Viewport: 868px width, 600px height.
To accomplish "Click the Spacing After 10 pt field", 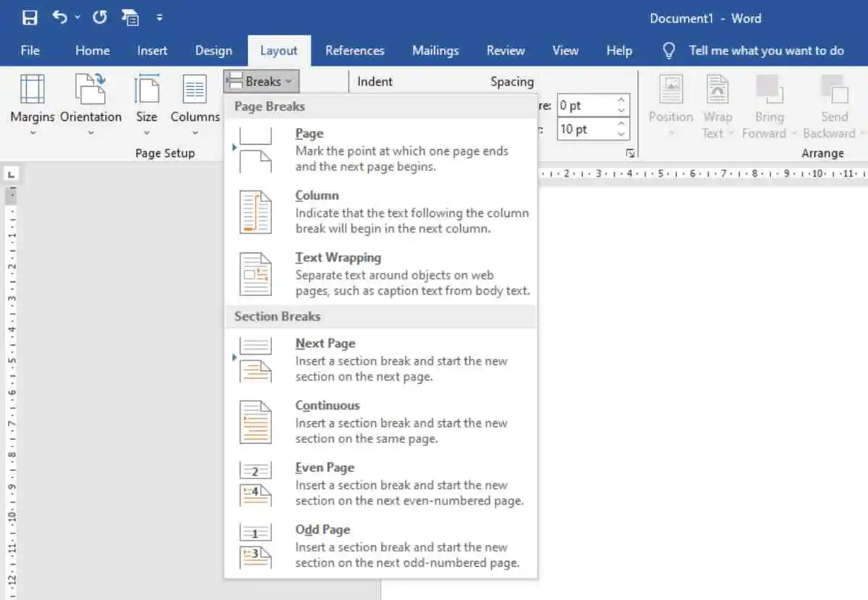I will click(585, 129).
